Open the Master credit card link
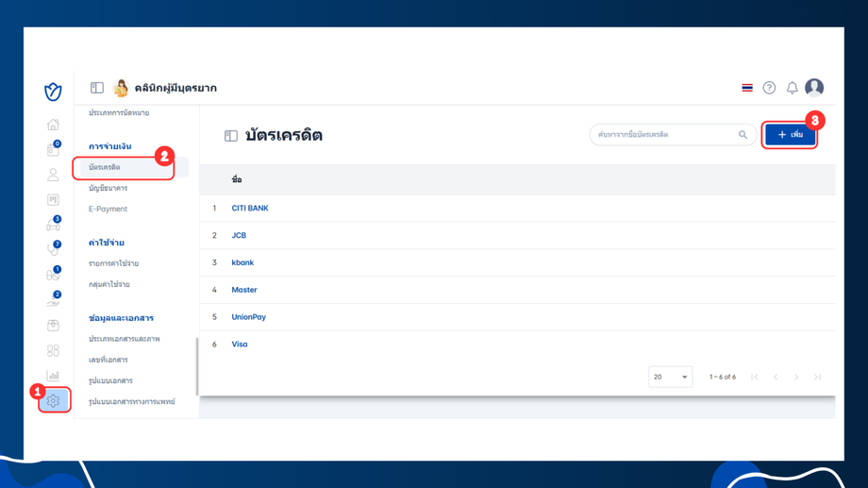Viewport: 868px width, 488px height. (244, 290)
